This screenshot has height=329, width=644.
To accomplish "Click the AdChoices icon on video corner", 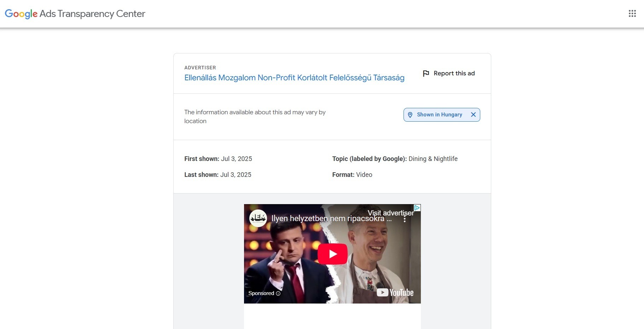I will coord(417,208).
